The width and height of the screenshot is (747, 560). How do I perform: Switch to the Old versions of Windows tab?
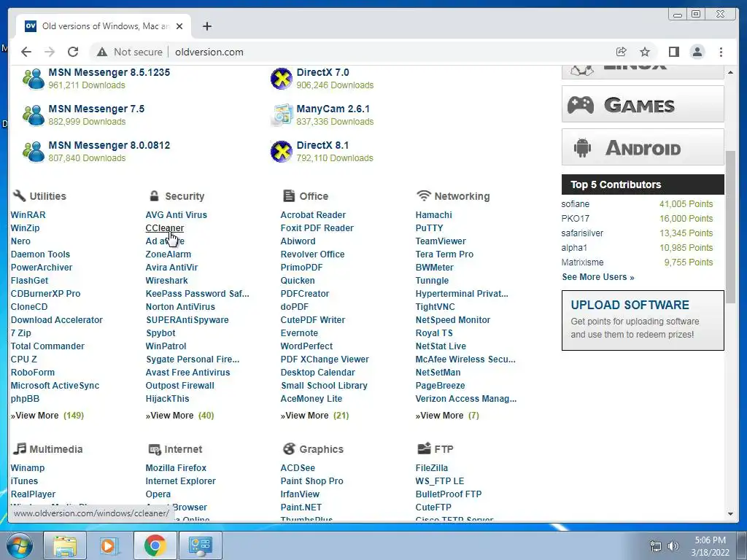tap(104, 26)
